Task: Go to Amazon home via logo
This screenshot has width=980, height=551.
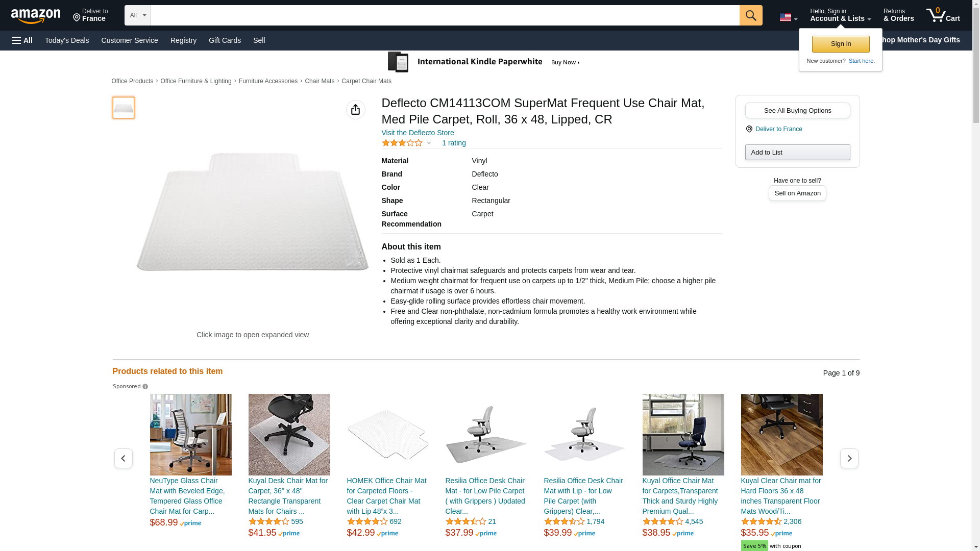Action: coord(36,16)
